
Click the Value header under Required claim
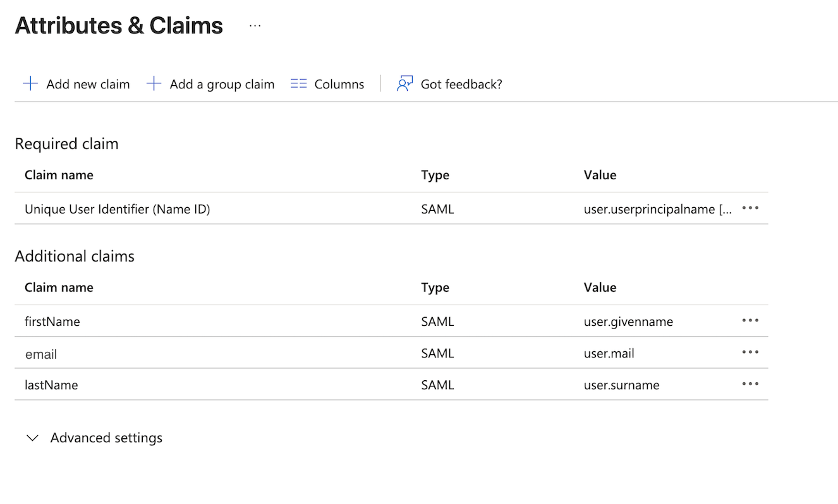600,175
